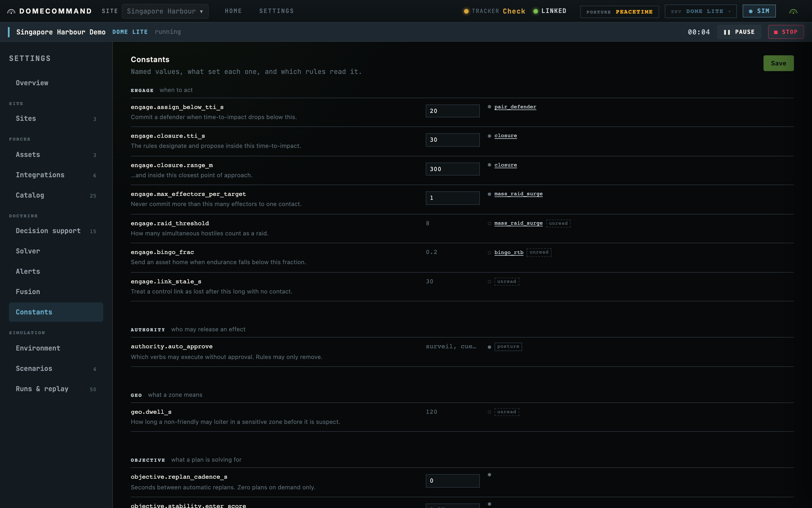Image resolution: width=812 pixels, height=508 pixels.
Task: Select Constants in the settings sidebar
Action: (x=56, y=312)
